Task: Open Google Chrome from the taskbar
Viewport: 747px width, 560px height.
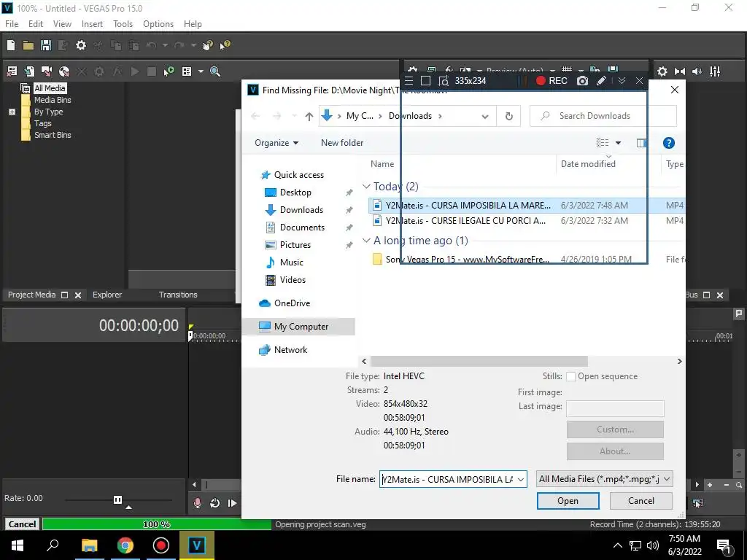Action: pyautogui.click(x=125, y=545)
